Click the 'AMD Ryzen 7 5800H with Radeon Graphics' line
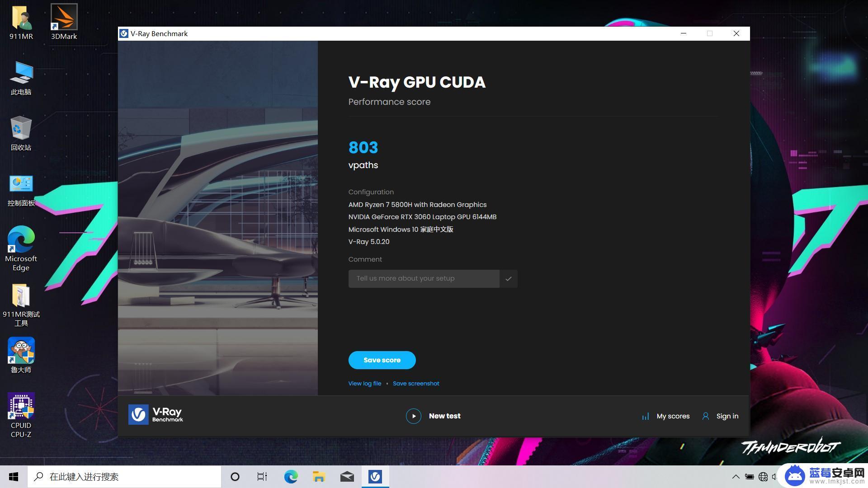The height and width of the screenshot is (488, 868). [417, 205]
